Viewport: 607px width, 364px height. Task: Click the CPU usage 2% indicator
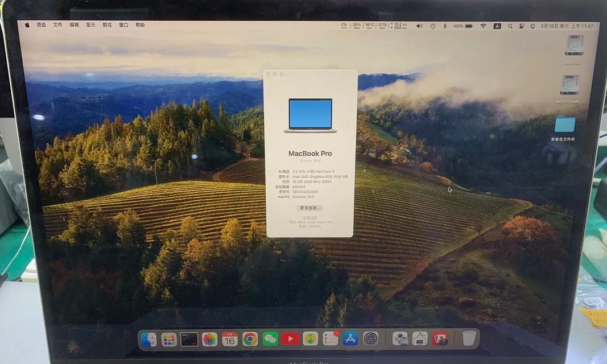(x=344, y=26)
